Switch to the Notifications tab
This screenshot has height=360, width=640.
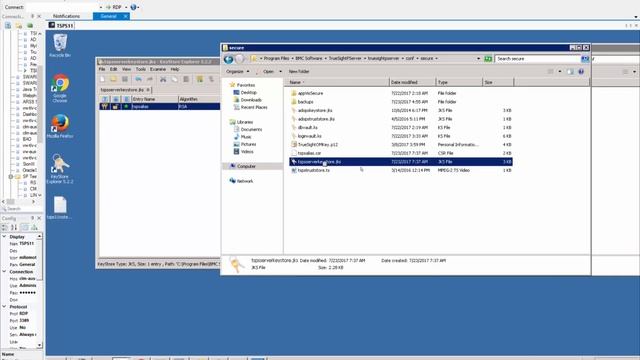click(x=67, y=16)
